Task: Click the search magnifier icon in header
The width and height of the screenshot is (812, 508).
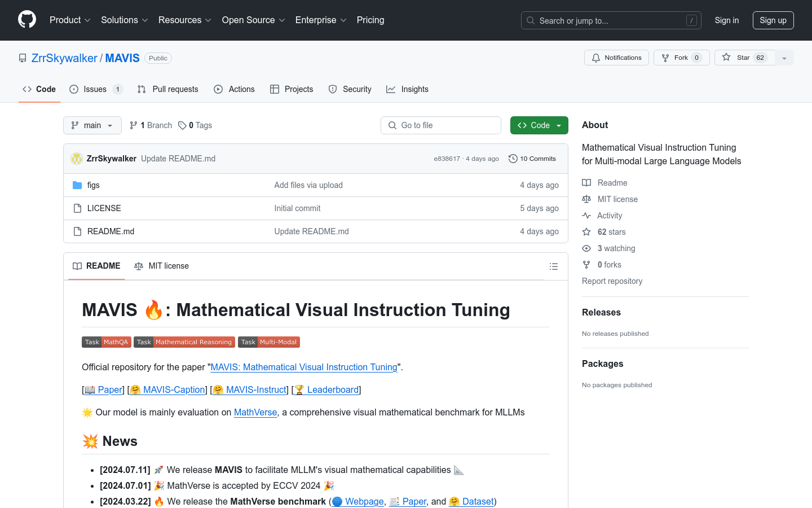Action: click(531, 20)
